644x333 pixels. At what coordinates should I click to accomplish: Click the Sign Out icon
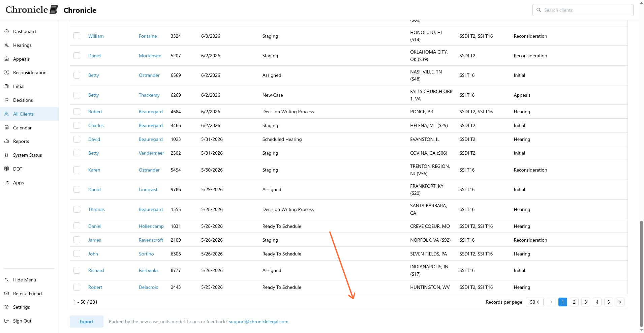tap(7, 321)
